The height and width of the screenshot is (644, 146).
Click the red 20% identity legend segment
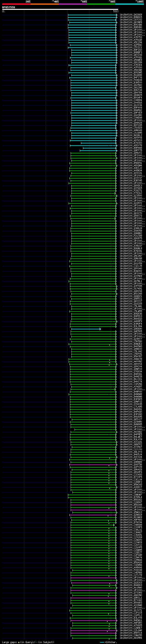coord(16,4)
